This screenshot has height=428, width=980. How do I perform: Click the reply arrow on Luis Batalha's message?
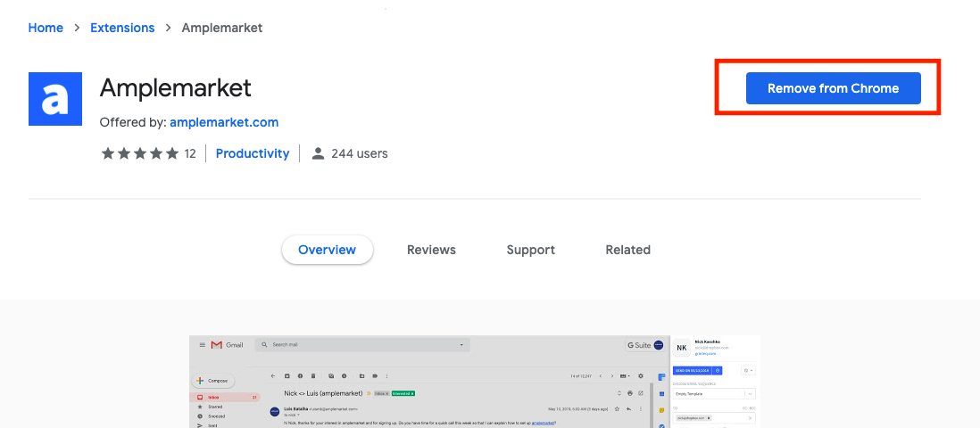tap(628, 408)
